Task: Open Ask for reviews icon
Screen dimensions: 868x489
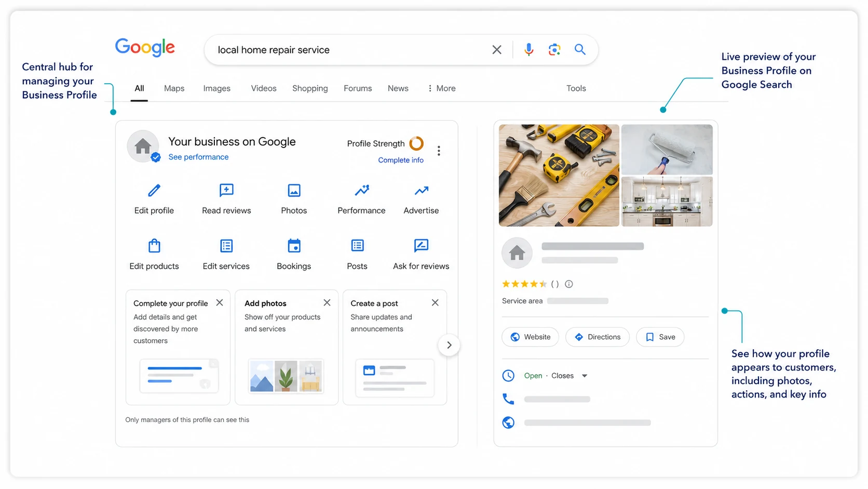Action: (x=421, y=245)
